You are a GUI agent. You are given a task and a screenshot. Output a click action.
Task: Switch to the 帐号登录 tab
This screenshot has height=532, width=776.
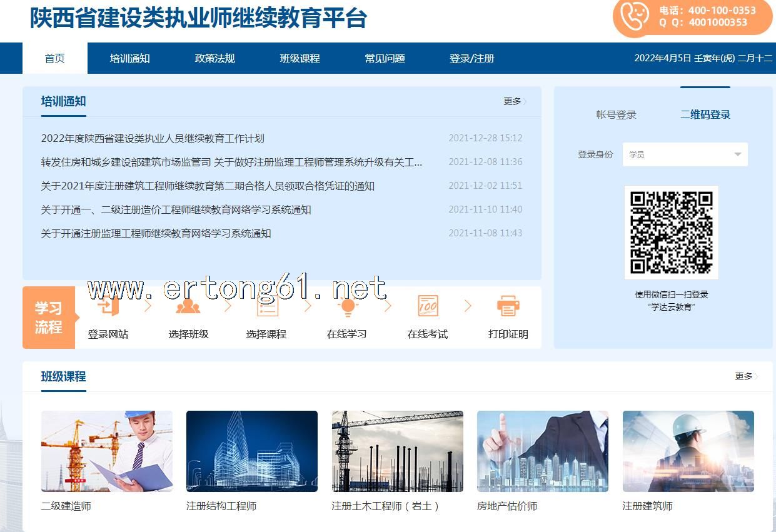click(616, 114)
